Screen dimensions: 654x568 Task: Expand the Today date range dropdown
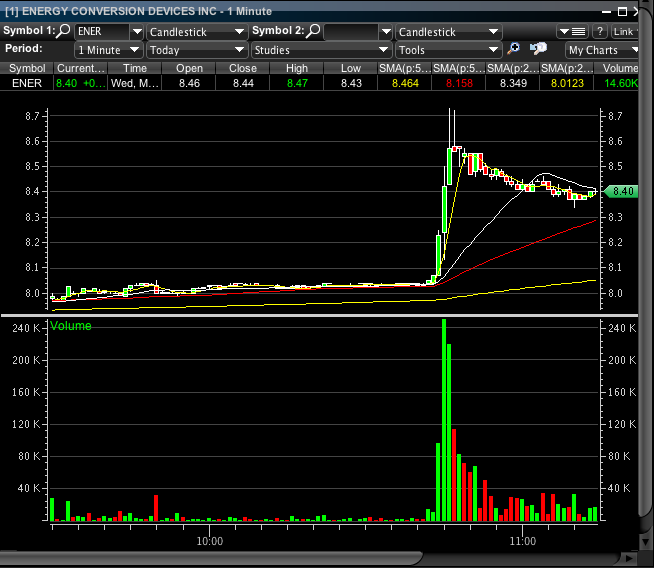click(x=196, y=50)
